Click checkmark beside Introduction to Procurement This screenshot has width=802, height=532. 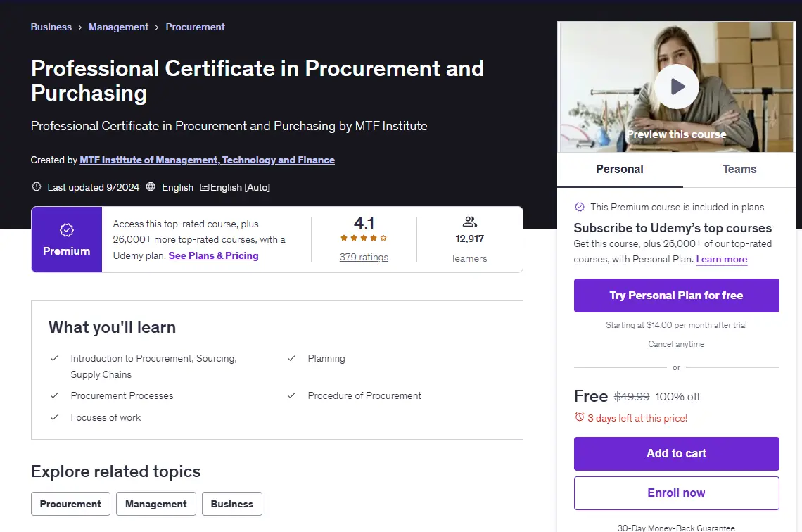point(54,359)
